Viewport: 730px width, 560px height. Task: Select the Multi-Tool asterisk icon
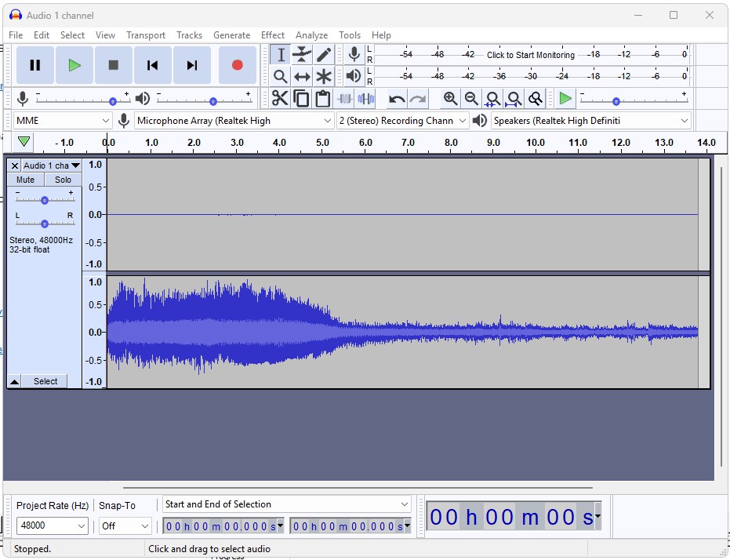(323, 76)
